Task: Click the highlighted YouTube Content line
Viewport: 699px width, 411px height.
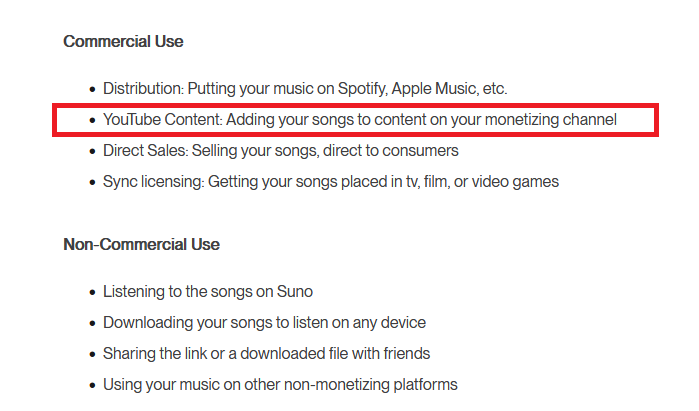Action: tap(360, 120)
